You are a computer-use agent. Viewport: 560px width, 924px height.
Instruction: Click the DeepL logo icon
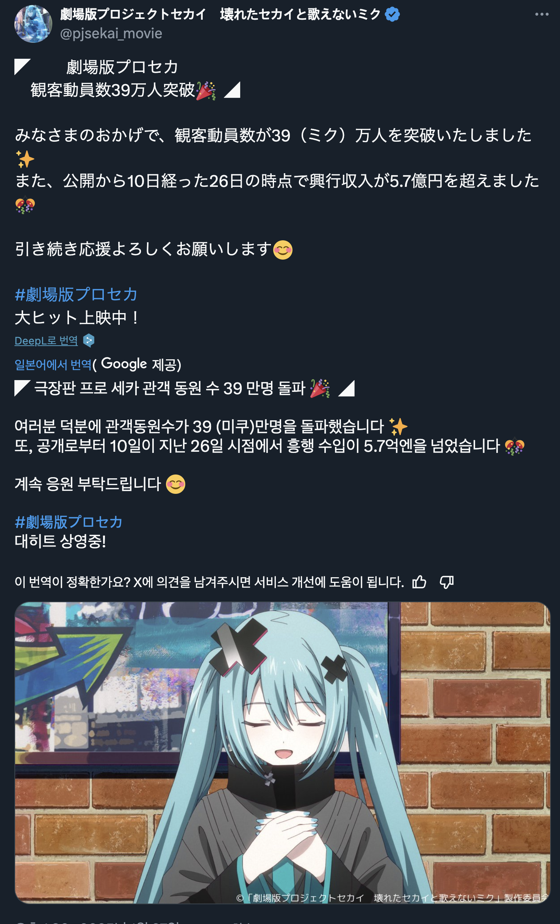(89, 340)
